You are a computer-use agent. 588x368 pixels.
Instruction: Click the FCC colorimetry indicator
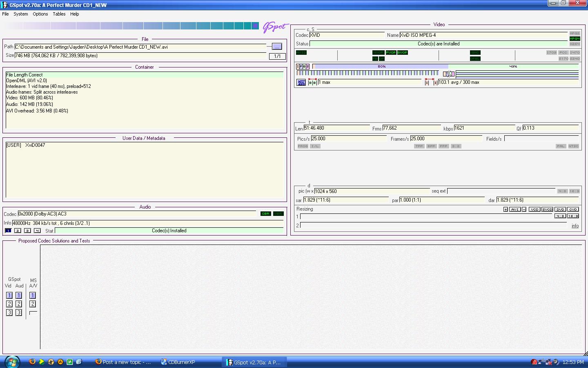tap(563, 52)
